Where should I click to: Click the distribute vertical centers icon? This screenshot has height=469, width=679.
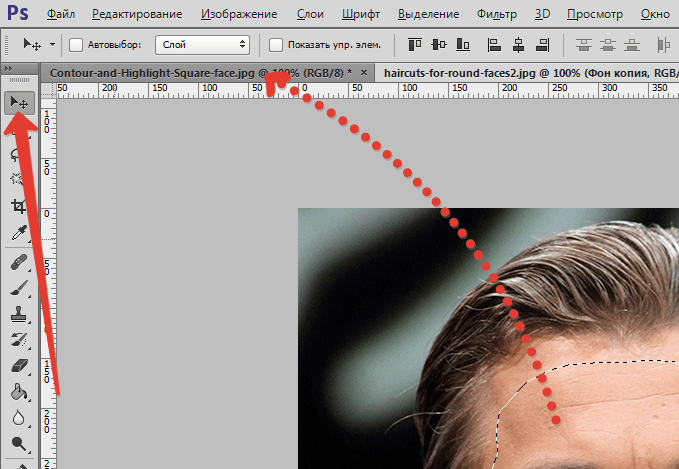tap(608, 45)
